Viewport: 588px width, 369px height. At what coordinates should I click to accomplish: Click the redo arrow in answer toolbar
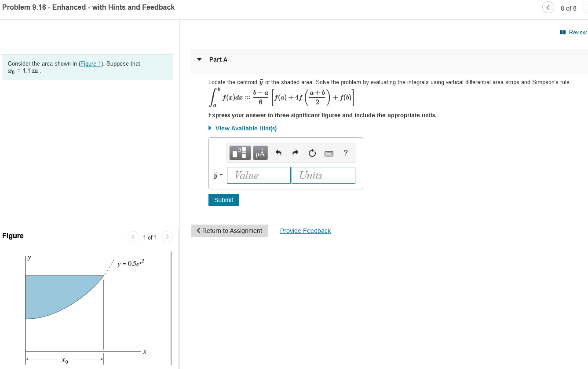tap(295, 153)
